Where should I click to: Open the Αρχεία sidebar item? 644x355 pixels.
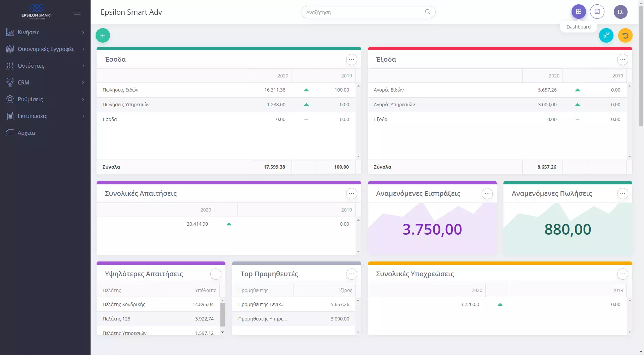coord(26,133)
